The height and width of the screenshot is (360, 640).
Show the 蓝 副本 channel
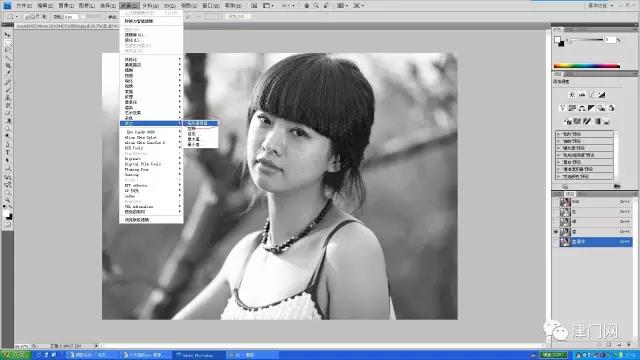[556, 242]
